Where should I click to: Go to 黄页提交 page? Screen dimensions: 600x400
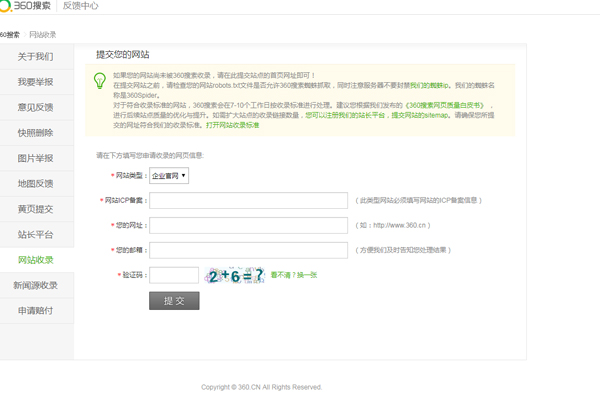(36, 209)
